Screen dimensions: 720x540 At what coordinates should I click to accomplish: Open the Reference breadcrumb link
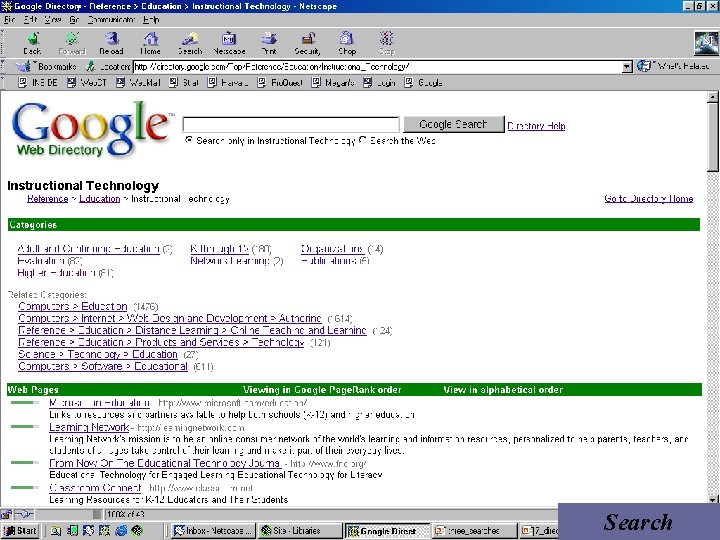(x=47, y=199)
